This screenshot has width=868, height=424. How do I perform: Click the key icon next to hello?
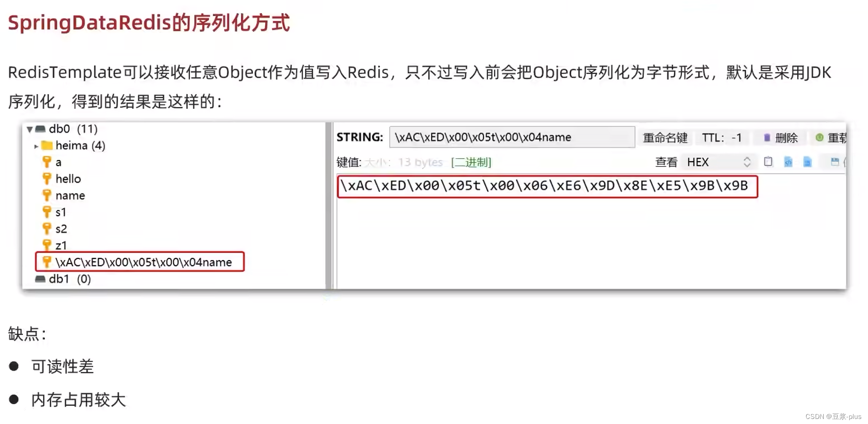click(46, 178)
